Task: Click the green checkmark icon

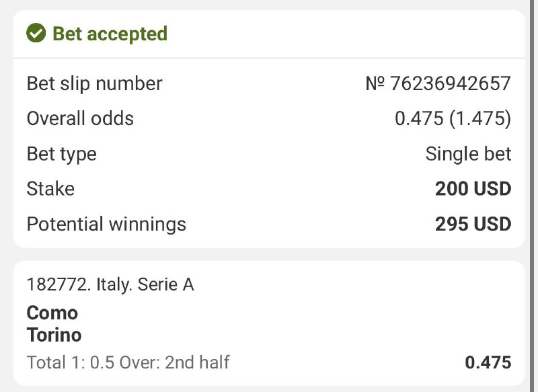Action: pyautogui.click(x=36, y=33)
